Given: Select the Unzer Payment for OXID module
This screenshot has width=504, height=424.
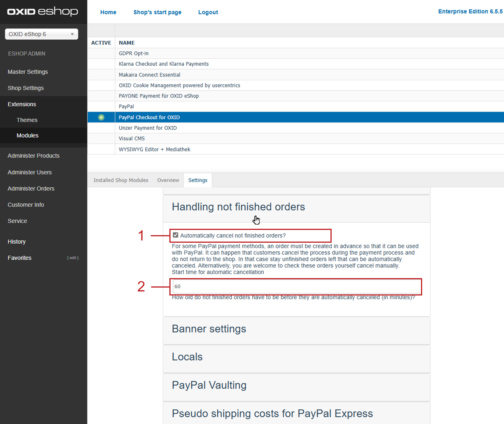Looking at the screenshot, I should point(148,128).
